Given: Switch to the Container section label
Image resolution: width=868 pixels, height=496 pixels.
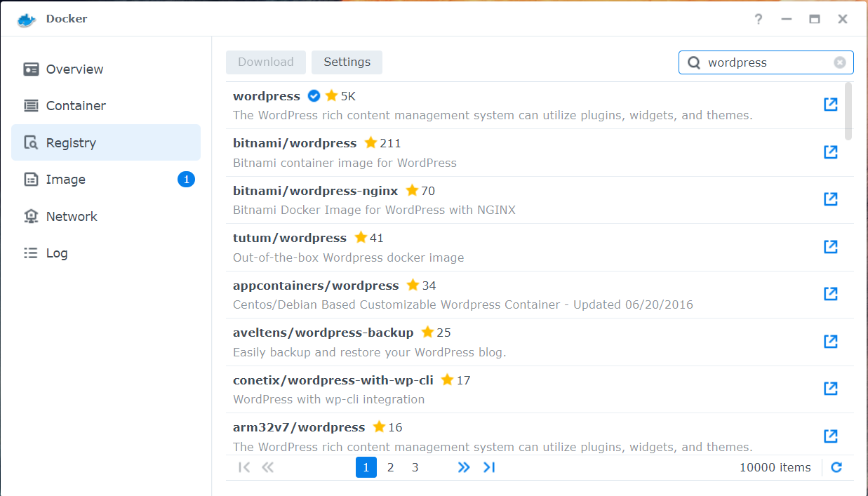Looking at the screenshot, I should tap(76, 106).
